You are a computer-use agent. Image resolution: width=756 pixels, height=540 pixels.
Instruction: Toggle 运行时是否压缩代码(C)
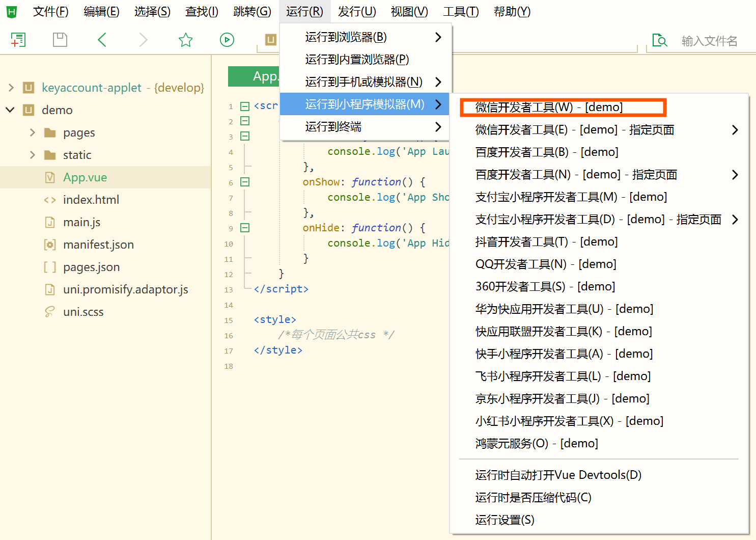[599, 497]
